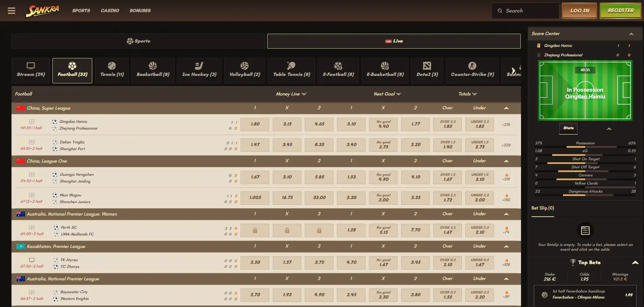Click locked Money Line 2 odds for Perth SC
Screen dimensions: 644x307
point(319,230)
